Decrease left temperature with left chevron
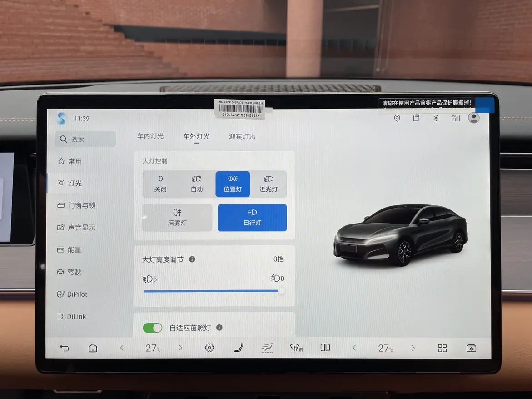The image size is (532, 399). (122, 348)
